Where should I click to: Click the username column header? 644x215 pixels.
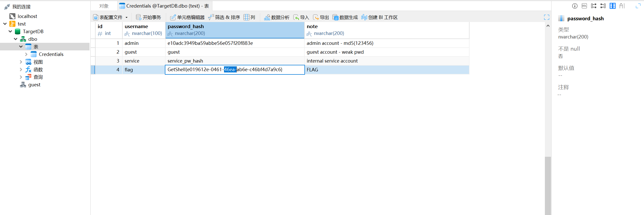pos(144,30)
